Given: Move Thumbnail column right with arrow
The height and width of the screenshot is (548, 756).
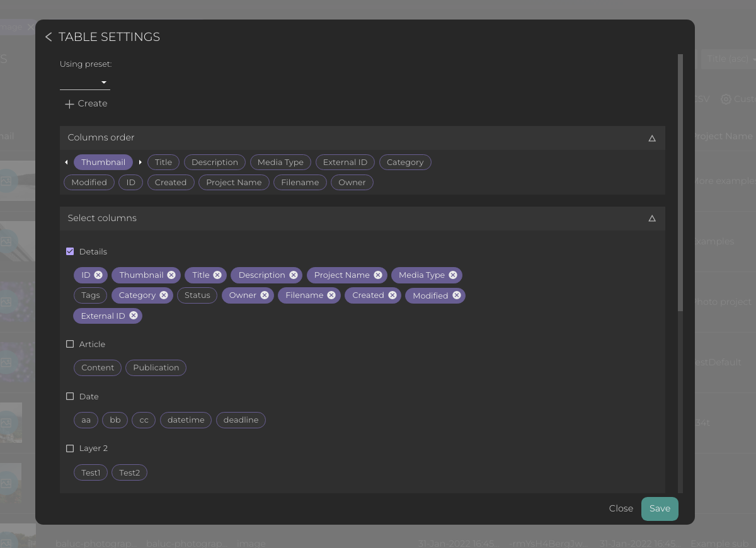Looking at the screenshot, I should [140, 163].
